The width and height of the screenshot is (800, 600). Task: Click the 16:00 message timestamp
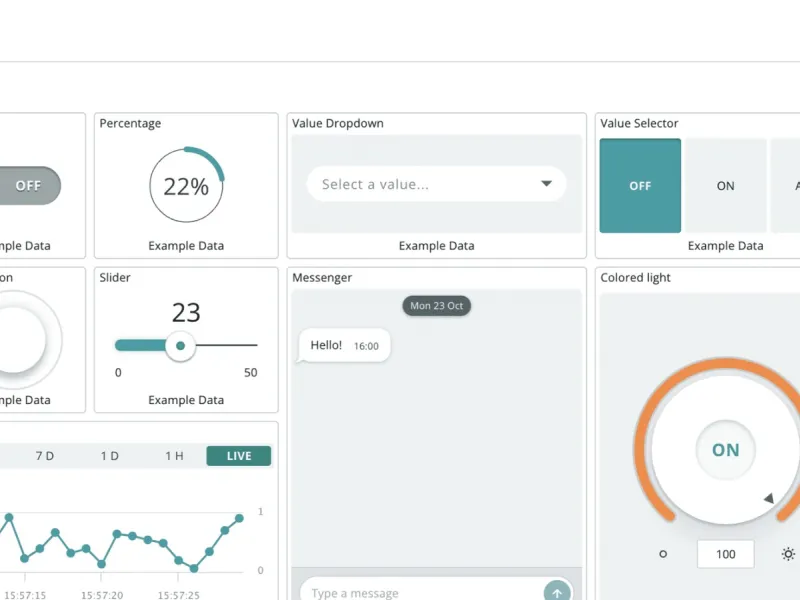tap(366, 346)
